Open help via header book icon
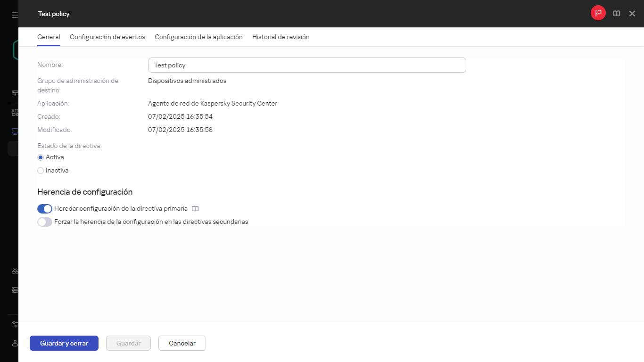 pos(616,14)
